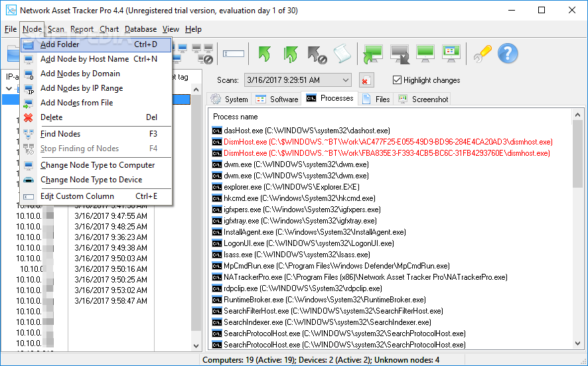
Task: Click the process list scroll up arrow
Action: (577, 115)
